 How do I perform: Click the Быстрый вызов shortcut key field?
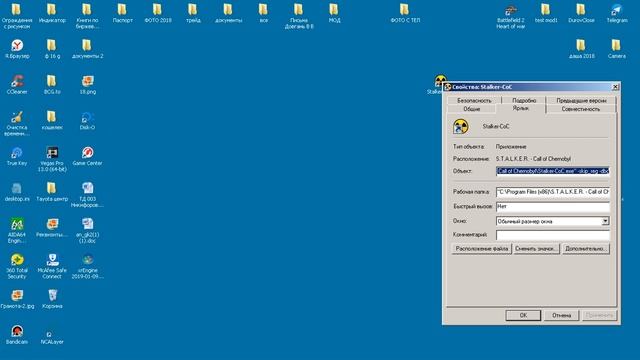click(553, 207)
